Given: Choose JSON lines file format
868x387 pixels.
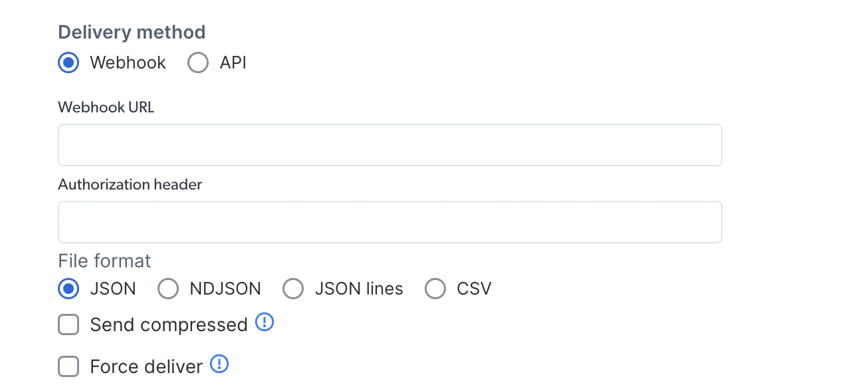Looking at the screenshot, I should [293, 289].
